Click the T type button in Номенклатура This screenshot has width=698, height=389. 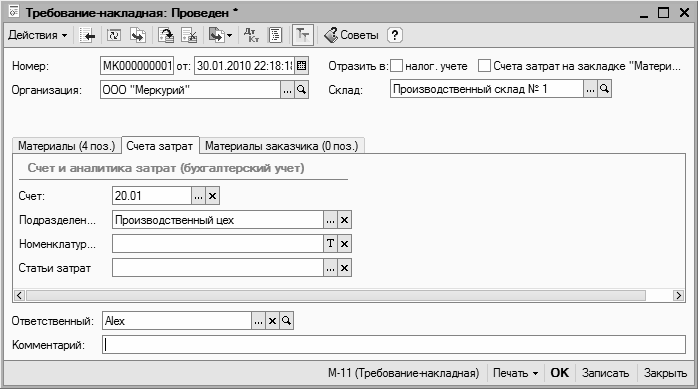point(330,244)
